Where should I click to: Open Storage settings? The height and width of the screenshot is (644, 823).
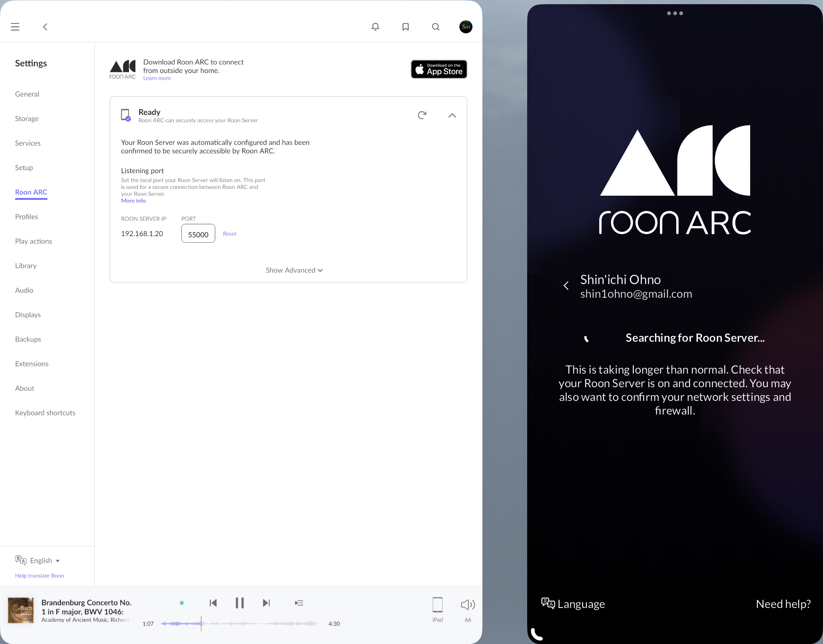27,119
